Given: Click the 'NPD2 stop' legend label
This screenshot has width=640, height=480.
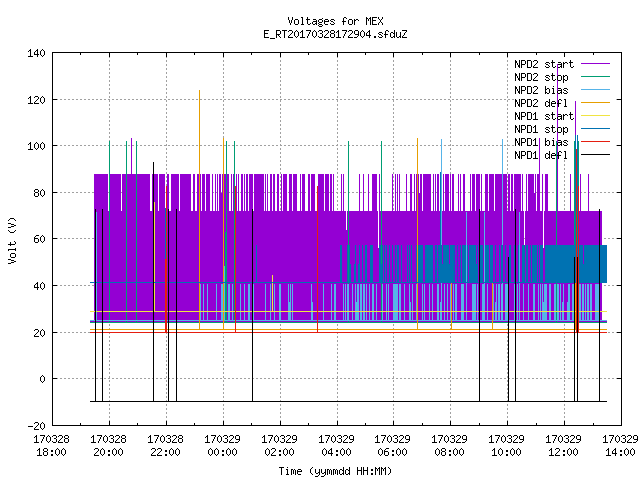Looking at the screenshot, I should 541,77.
